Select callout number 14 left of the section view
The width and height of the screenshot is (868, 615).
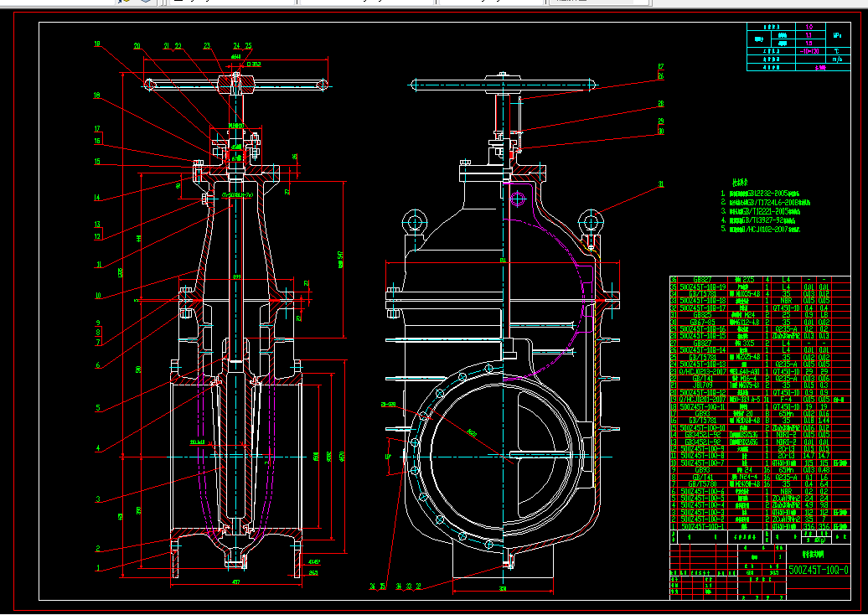(x=97, y=198)
